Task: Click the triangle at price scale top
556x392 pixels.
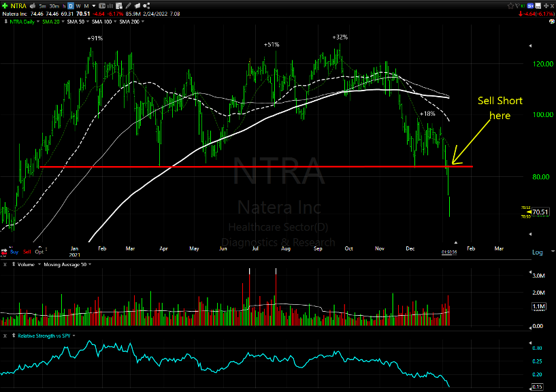Action: click(530, 46)
